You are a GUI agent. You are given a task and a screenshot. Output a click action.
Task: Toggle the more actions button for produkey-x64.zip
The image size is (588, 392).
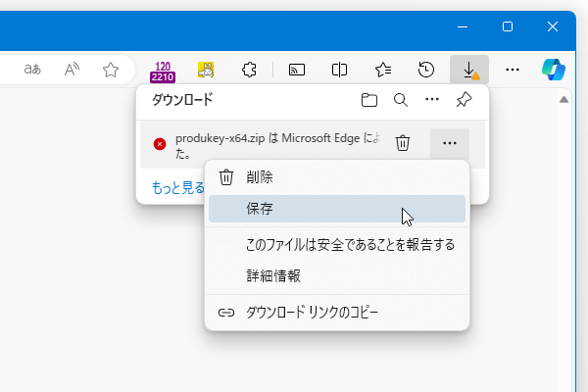pos(450,143)
